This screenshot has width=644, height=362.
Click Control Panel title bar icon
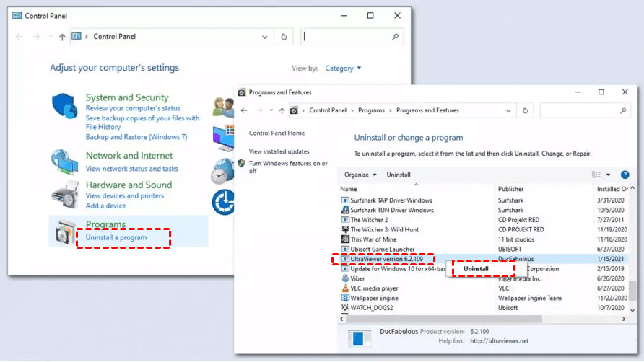17,16
